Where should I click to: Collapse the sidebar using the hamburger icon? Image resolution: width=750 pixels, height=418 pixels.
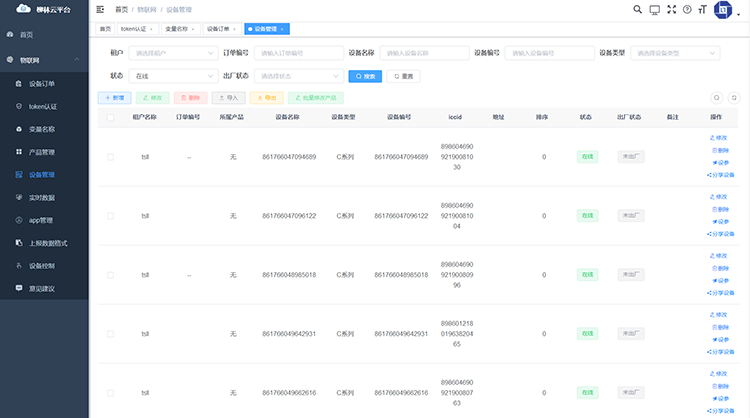pos(100,9)
